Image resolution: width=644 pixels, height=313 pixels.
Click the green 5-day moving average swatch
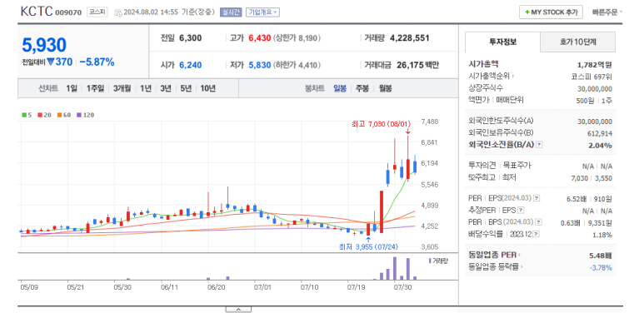[x=23, y=115]
